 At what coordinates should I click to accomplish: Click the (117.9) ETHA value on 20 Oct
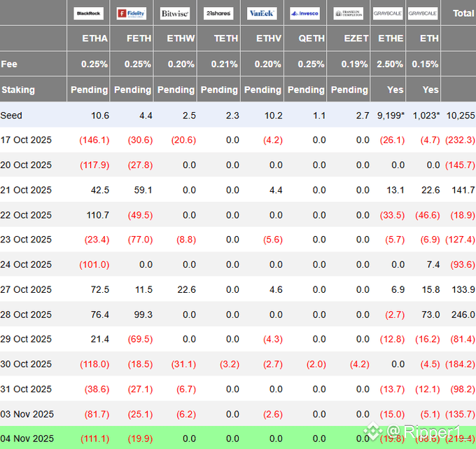coord(94,165)
